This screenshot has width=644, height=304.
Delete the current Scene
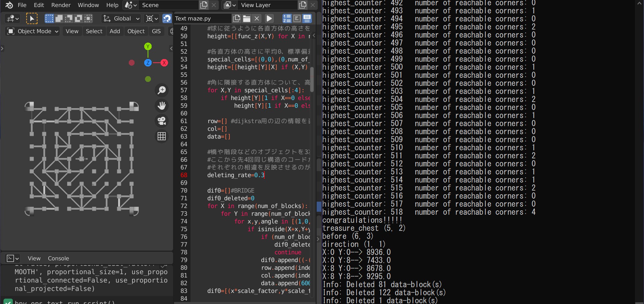[214, 5]
